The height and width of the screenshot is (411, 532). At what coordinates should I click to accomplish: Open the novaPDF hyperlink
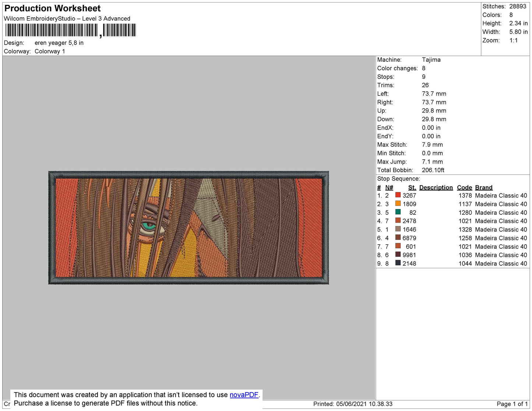244,395
